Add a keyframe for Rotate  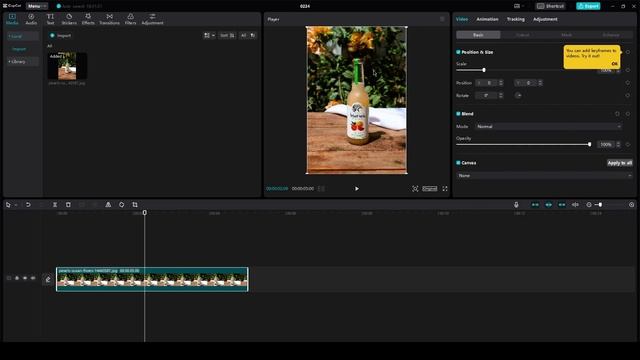pos(628,96)
